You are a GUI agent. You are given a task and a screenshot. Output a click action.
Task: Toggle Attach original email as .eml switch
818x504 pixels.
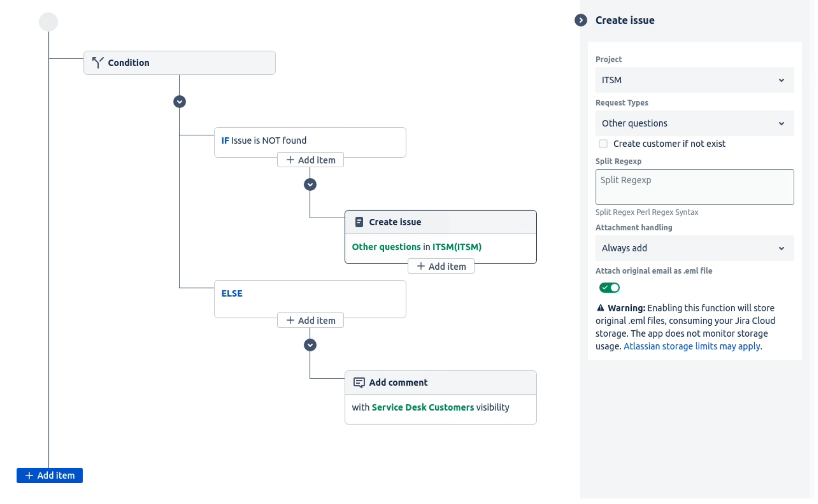(609, 288)
